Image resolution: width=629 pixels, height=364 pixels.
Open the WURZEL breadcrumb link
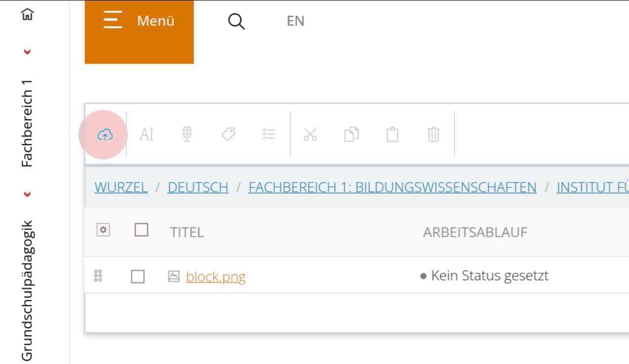pyautogui.click(x=121, y=187)
